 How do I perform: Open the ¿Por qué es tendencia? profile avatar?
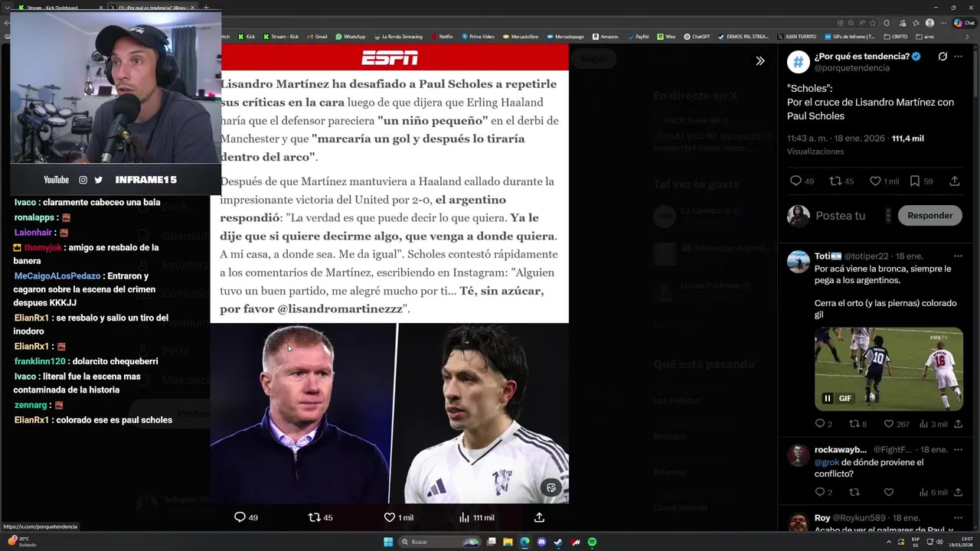799,62
